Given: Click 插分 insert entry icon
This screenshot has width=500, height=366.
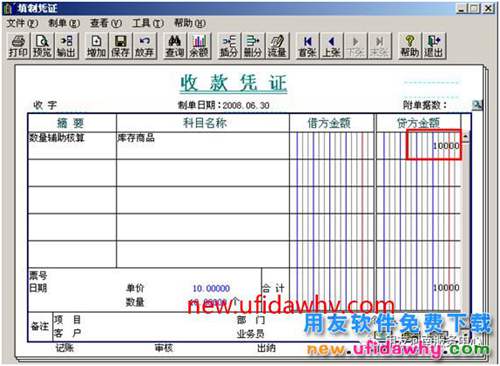Looking at the screenshot, I should (x=229, y=46).
